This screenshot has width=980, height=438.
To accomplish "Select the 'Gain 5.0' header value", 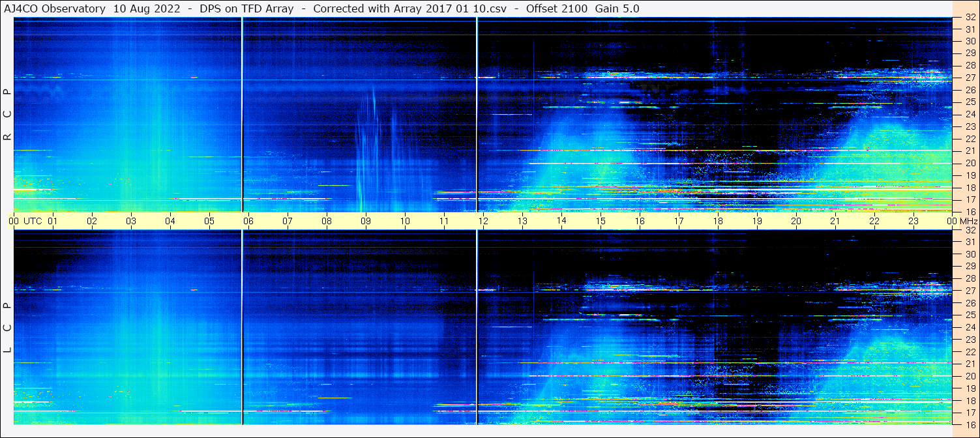I will point(617,9).
